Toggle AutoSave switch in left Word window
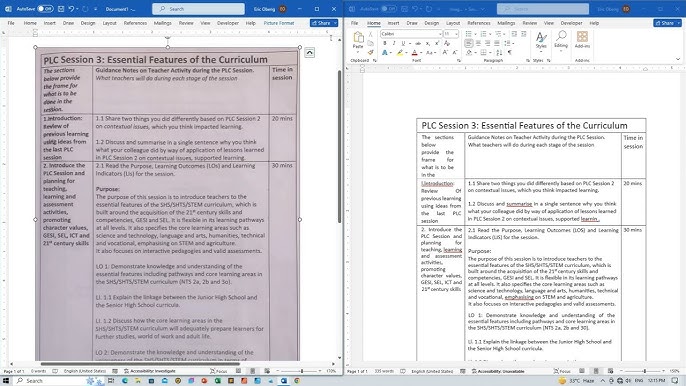The height and width of the screenshot is (386, 686). (x=45, y=9)
